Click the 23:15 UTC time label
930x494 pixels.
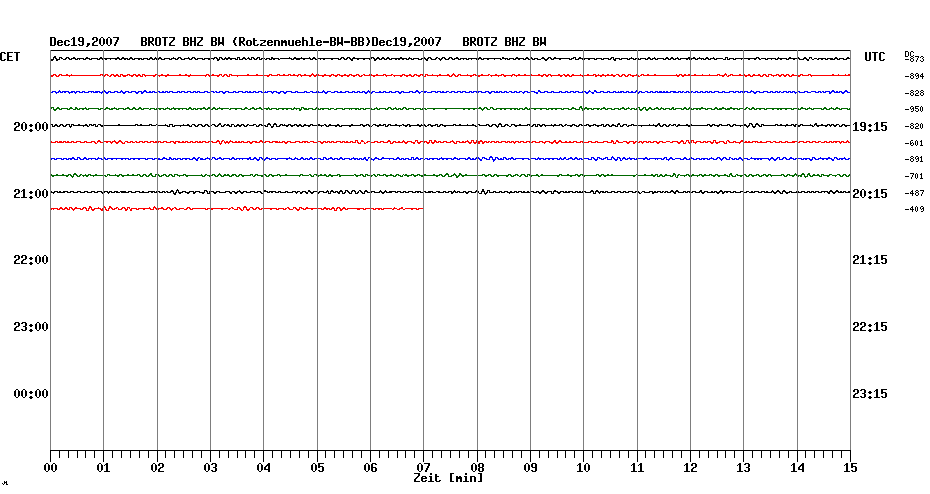pyautogui.click(x=870, y=394)
